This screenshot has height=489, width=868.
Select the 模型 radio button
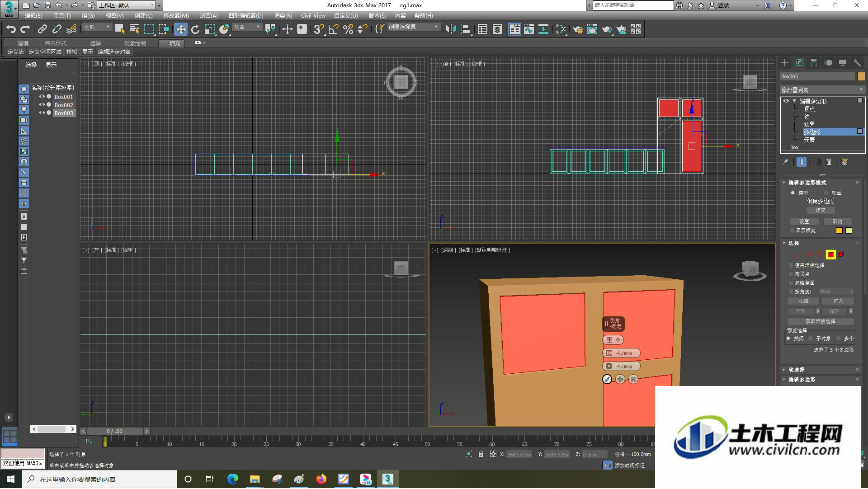pyautogui.click(x=793, y=193)
